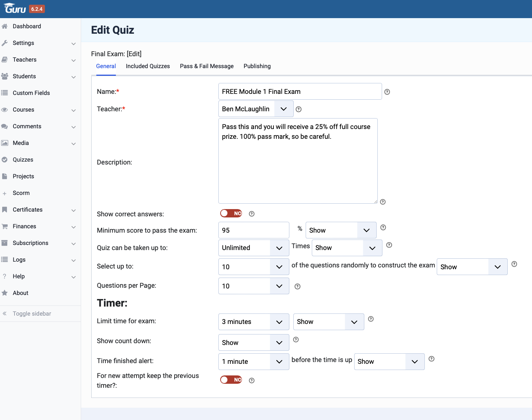
Task: Click Toggle sidebar link
Action: click(x=32, y=314)
